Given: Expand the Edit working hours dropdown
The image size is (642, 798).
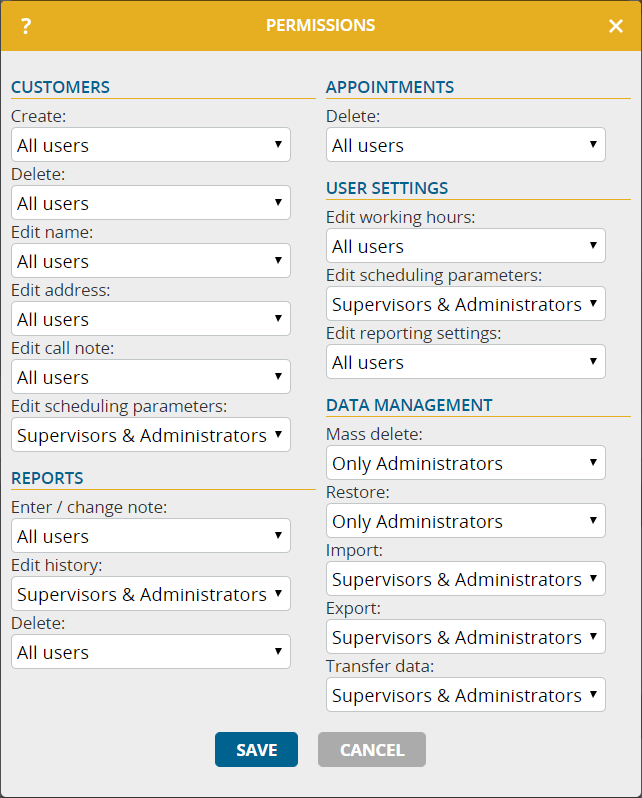Looking at the screenshot, I should (466, 246).
